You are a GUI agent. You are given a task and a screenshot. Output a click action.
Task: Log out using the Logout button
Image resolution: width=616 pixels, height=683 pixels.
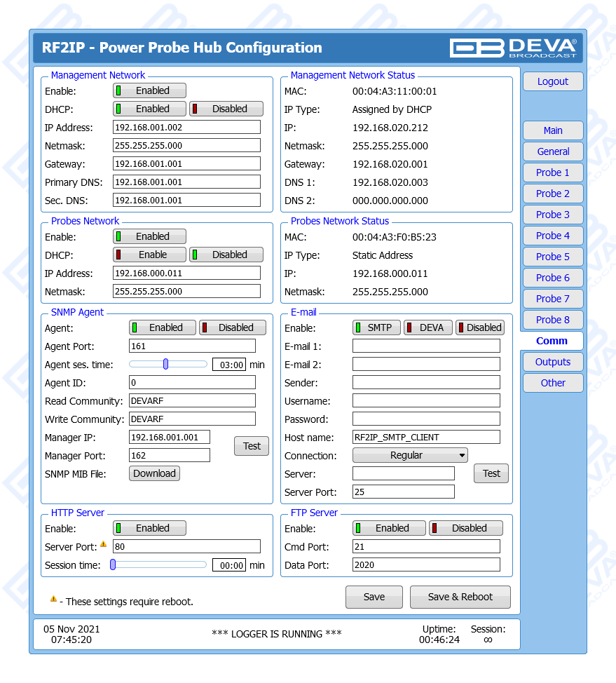pyautogui.click(x=553, y=81)
